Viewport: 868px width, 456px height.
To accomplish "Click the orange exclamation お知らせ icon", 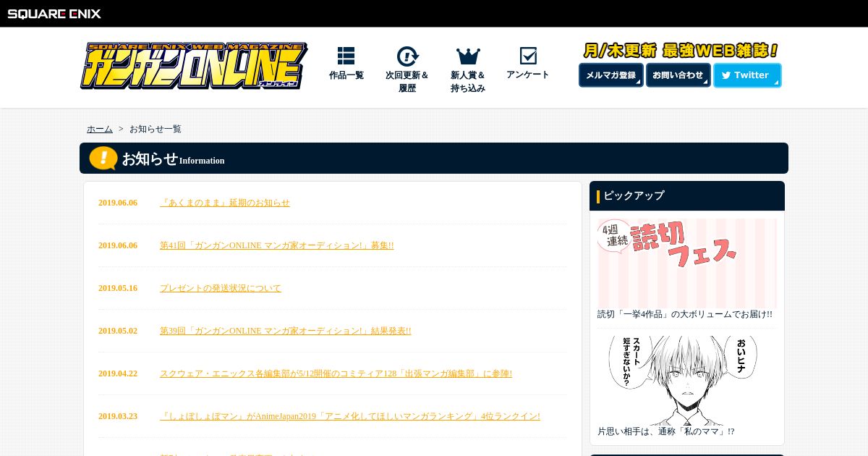I will 103,158.
